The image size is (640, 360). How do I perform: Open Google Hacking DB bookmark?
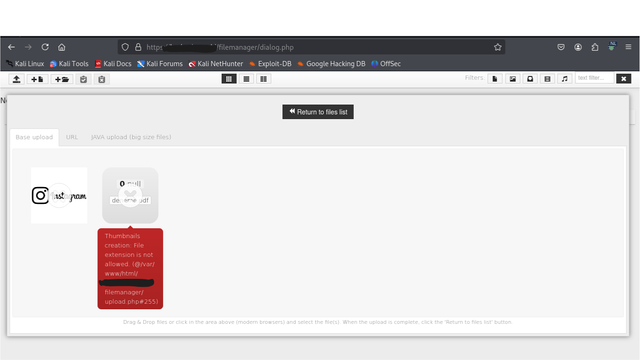coord(331,64)
